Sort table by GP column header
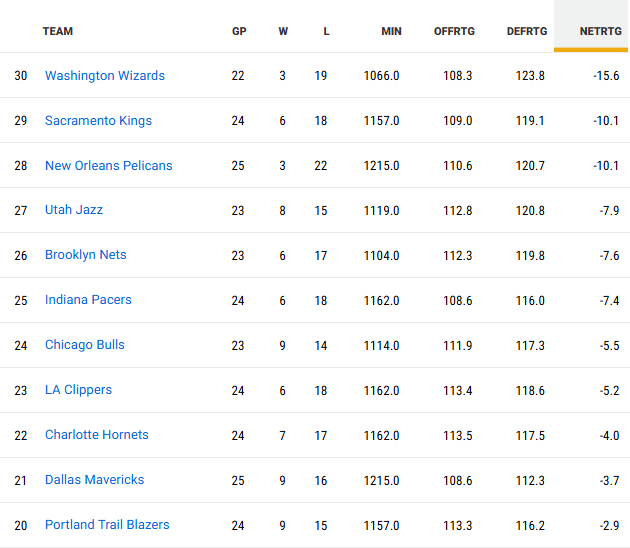This screenshot has height=548, width=630. tap(239, 31)
